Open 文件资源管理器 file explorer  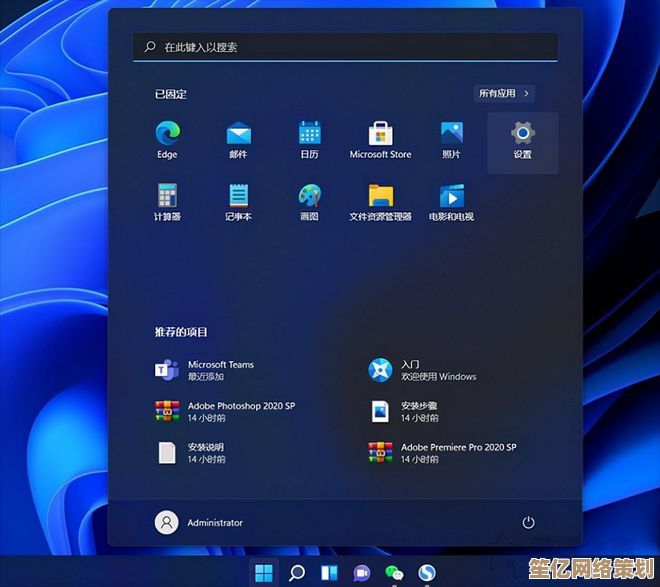click(x=381, y=202)
